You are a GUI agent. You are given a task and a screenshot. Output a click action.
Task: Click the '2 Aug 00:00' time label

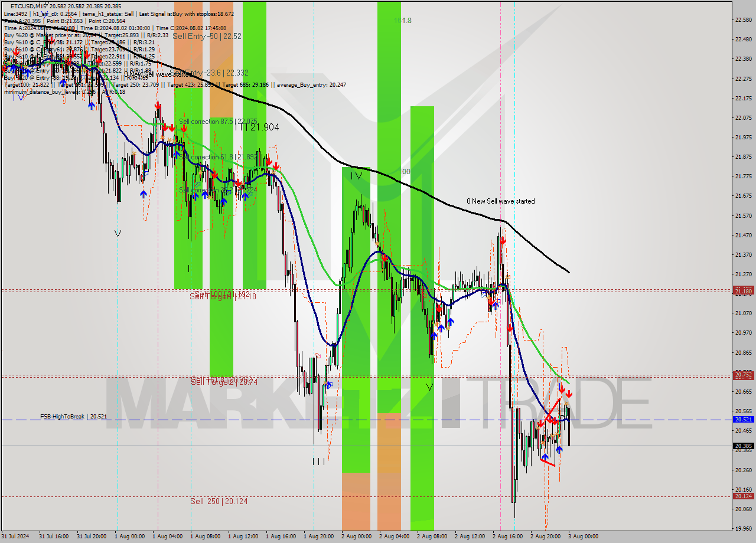click(x=357, y=537)
